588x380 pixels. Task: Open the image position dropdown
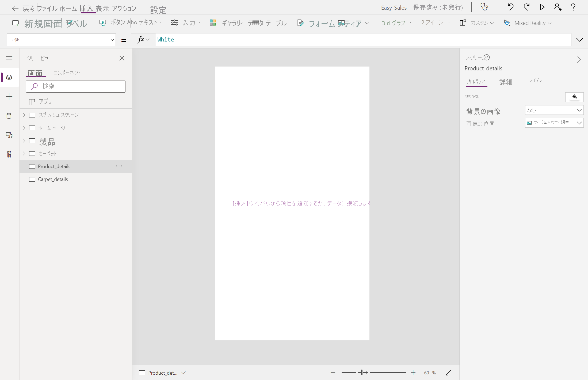coord(554,123)
